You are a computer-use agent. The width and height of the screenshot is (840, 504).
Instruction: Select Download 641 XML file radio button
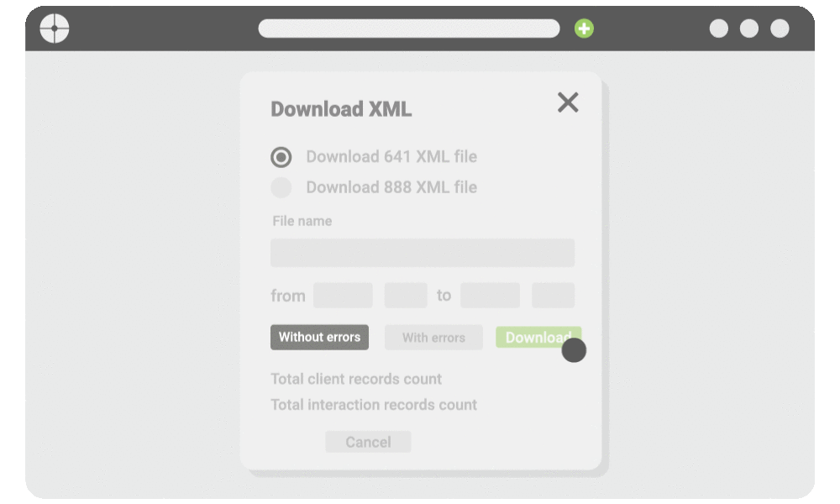pyautogui.click(x=281, y=157)
